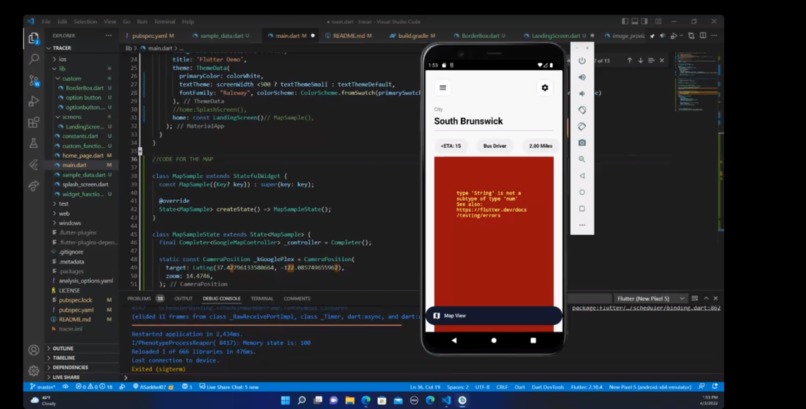This screenshot has width=806, height=409.
Task: Close the find widget
Action: 662,61
